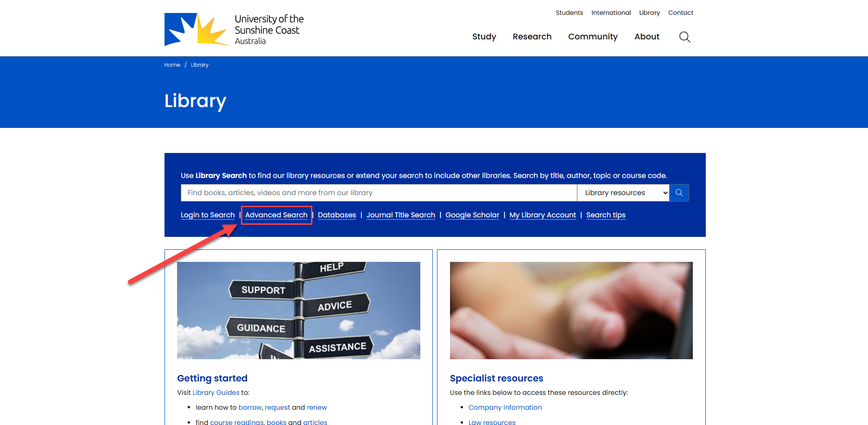Screen dimensions: 868x425
Task: Click the Contact link
Action: pyautogui.click(x=680, y=13)
